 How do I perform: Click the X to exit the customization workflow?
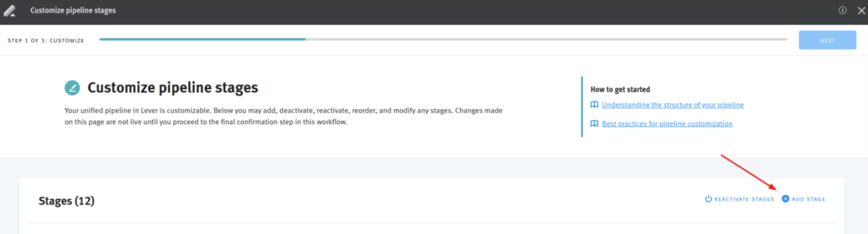point(862,10)
